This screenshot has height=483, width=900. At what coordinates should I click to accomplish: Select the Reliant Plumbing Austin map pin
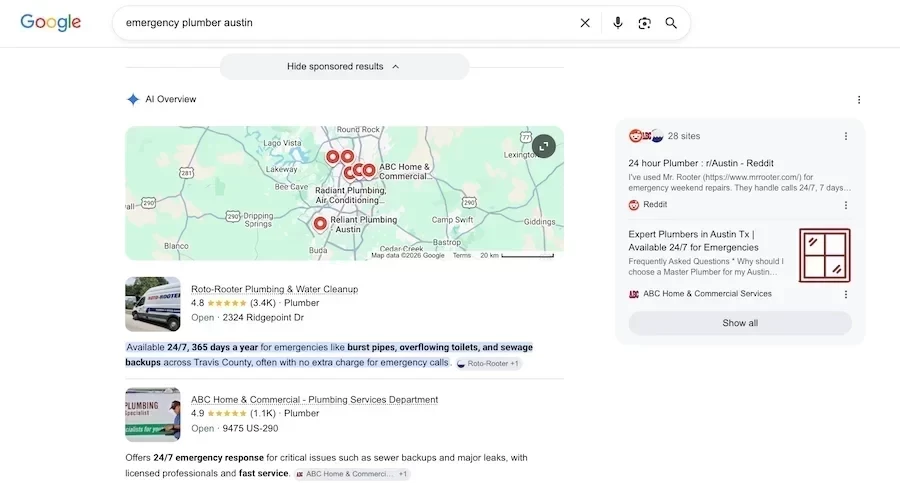point(320,223)
